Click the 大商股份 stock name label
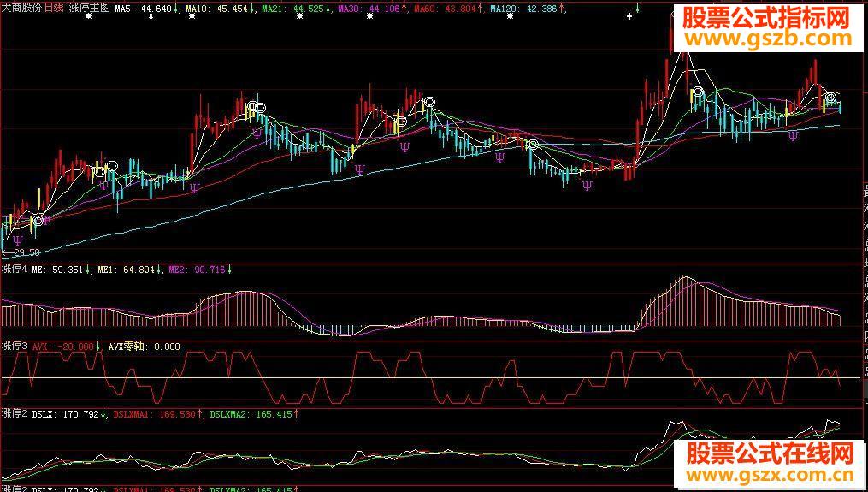Image resolution: width=868 pixels, height=492 pixels. (x=21, y=9)
